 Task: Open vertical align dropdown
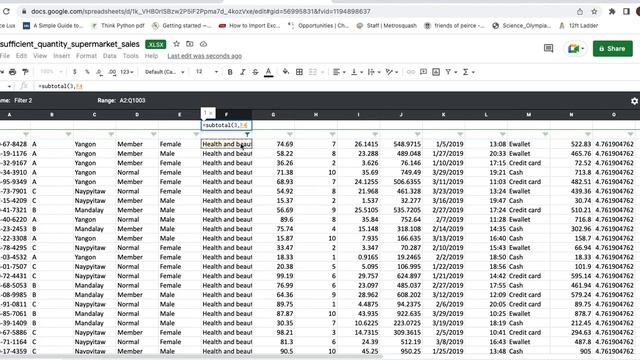tap(357, 72)
